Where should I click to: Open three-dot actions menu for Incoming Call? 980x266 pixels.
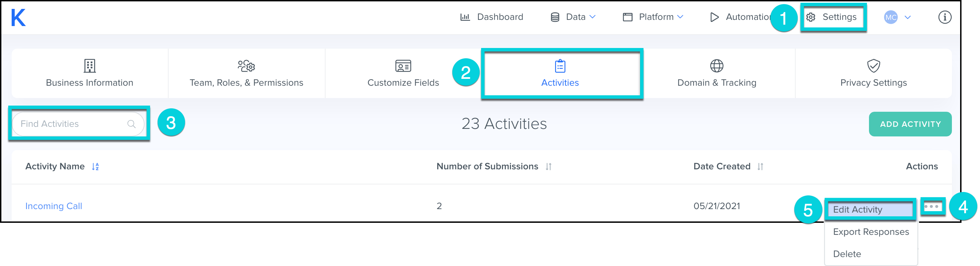[933, 207]
